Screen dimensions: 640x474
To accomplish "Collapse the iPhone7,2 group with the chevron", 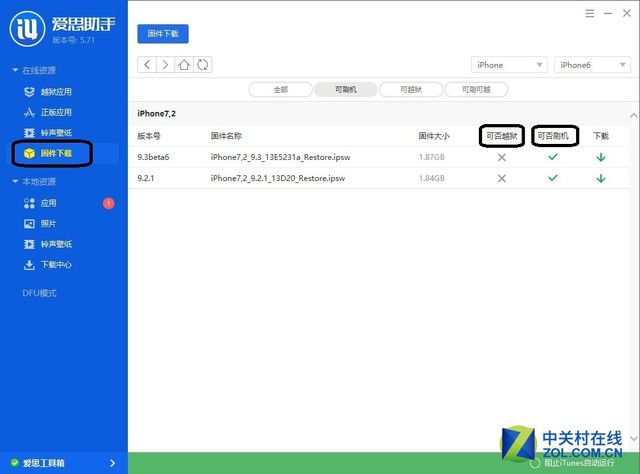I will (x=633, y=116).
